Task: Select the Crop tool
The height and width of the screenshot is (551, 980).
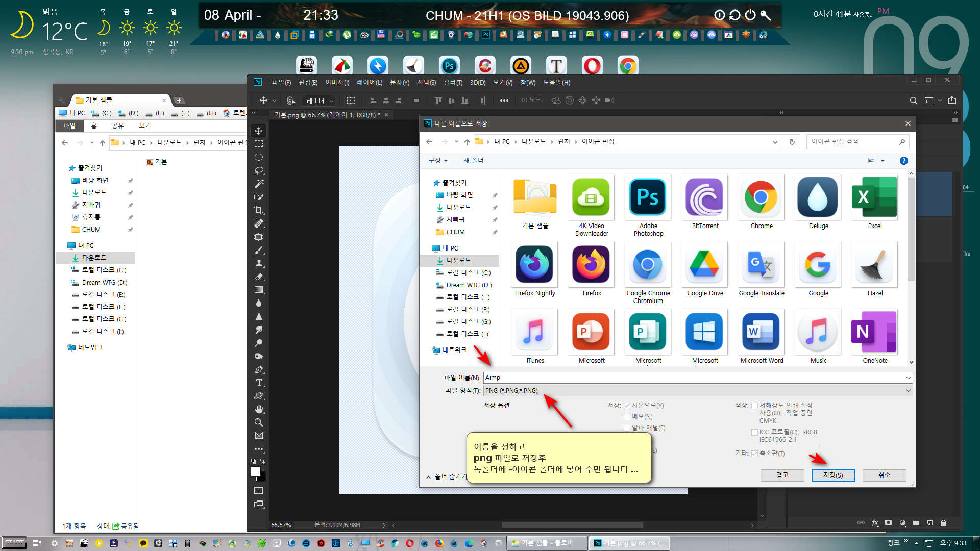Action: tap(259, 210)
